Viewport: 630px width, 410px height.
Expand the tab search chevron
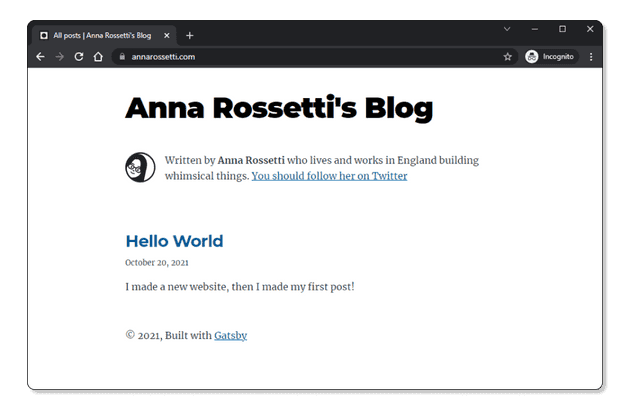[x=507, y=29]
